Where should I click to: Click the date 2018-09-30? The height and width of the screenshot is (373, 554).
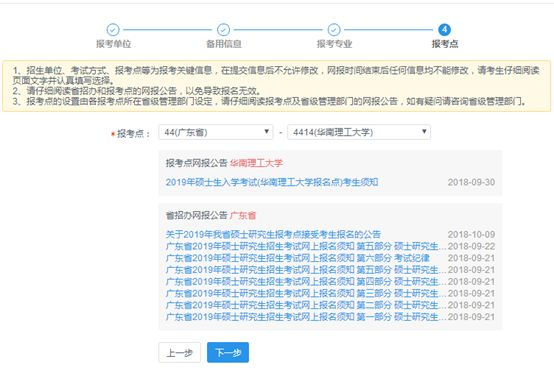click(x=471, y=182)
